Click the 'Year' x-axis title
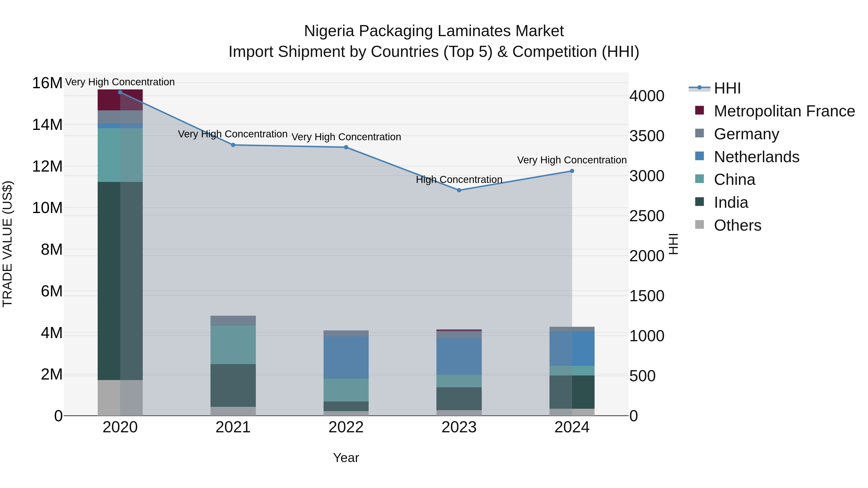Viewport: 868px width, 488px height. tap(346, 458)
